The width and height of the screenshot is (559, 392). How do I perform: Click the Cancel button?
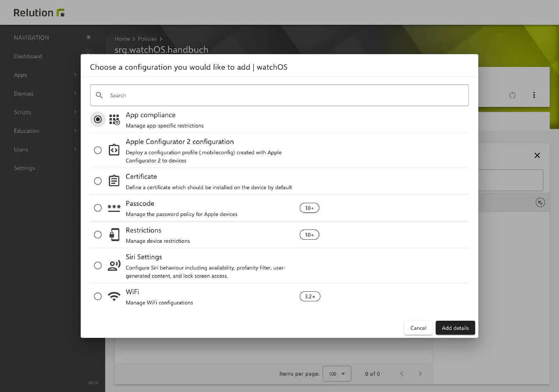tap(418, 328)
